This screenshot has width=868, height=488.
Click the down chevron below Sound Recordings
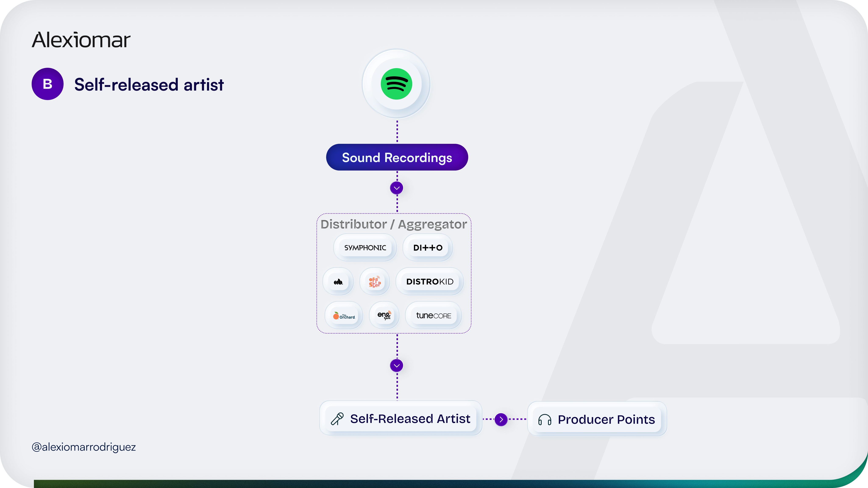coord(397,188)
